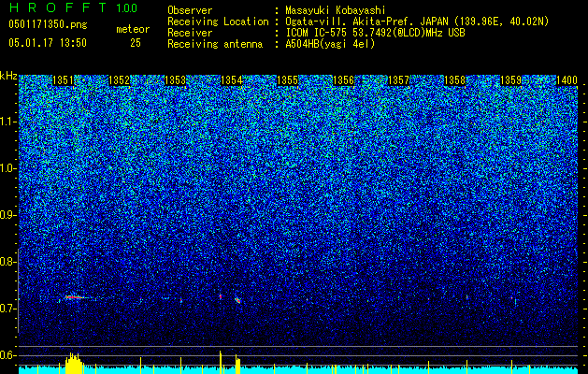Click the Receiving antenna label
This screenshot has height=374, width=588.
[215, 44]
